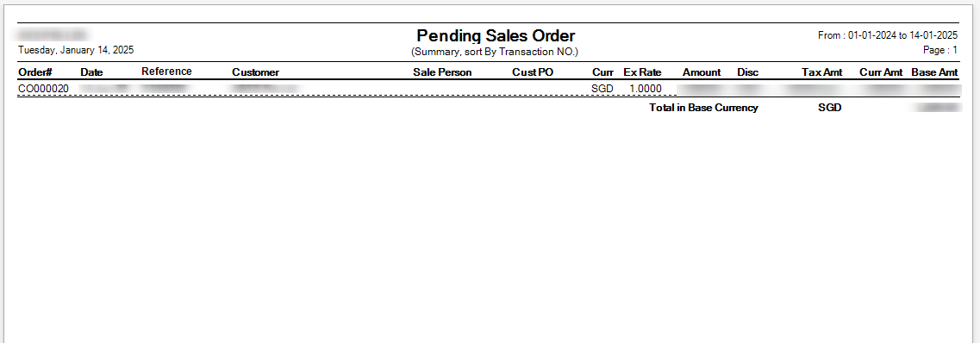The width and height of the screenshot is (980, 343).
Task: Click the Reference column header
Action: pyautogui.click(x=166, y=72)
